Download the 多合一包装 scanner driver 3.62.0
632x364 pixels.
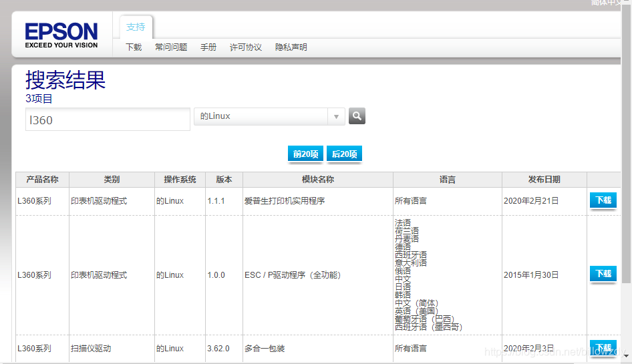tap(603, 347)
